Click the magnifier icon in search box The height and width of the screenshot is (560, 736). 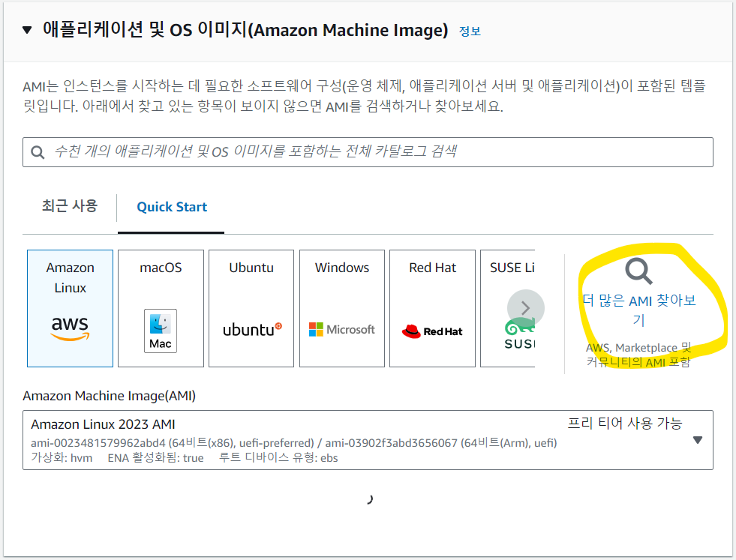tap(38, 152)
